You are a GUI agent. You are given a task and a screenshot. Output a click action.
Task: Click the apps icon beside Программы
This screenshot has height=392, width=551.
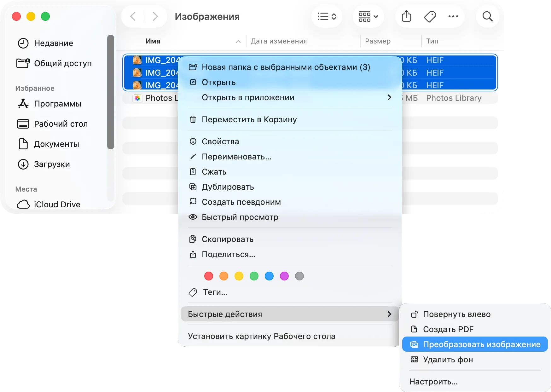[23, 104]
